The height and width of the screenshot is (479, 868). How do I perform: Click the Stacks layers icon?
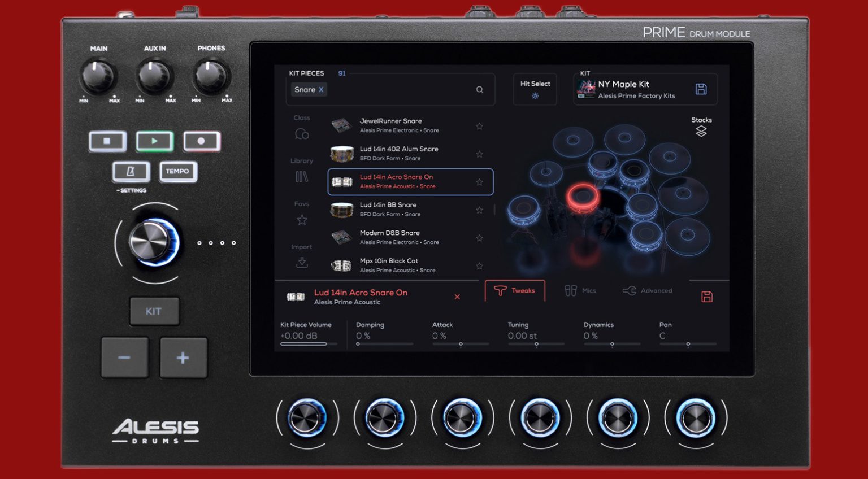tap(701, 132)
